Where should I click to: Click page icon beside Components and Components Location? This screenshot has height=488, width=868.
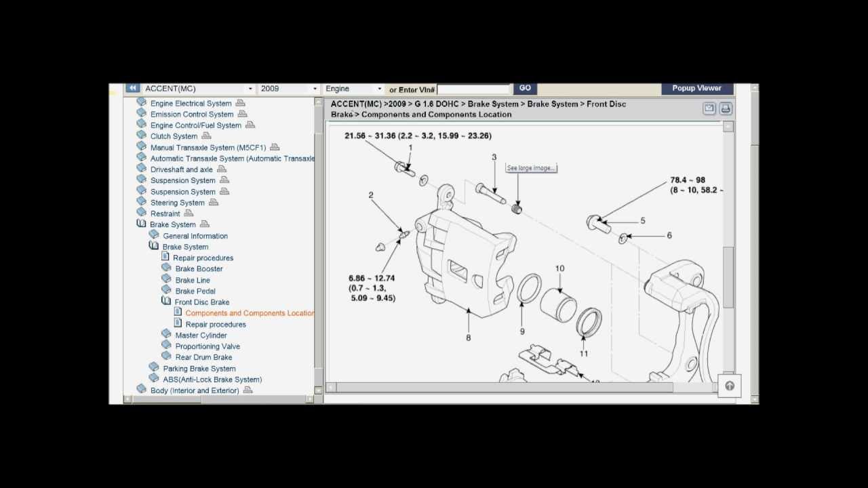(178, 312)
